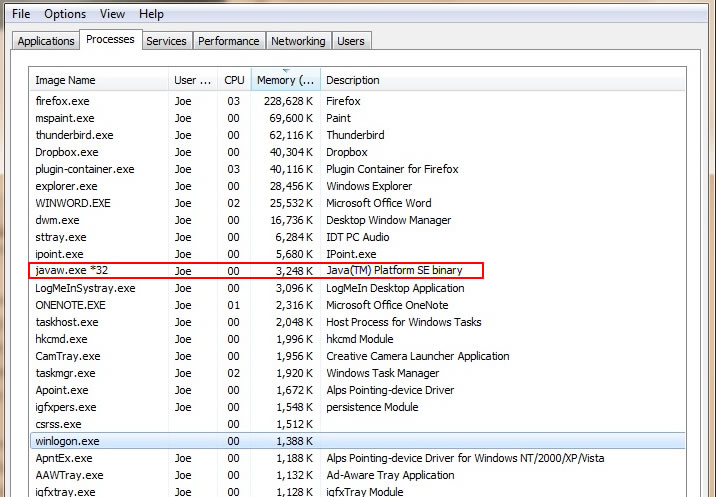The height and width of the screenshot is (497, 716).
Task: Select the Processes tab
Action: coord(111,39)
